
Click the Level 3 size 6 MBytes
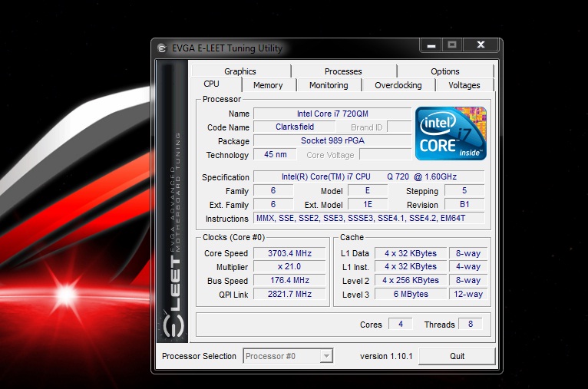tap(411, 294)
